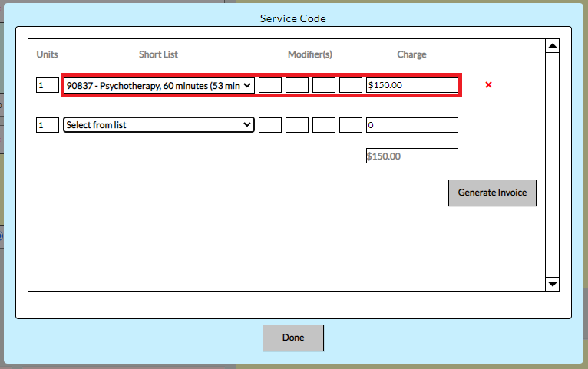Click the scroll up arrow
The height and width of the screenshot is (369, 588).
551,46
